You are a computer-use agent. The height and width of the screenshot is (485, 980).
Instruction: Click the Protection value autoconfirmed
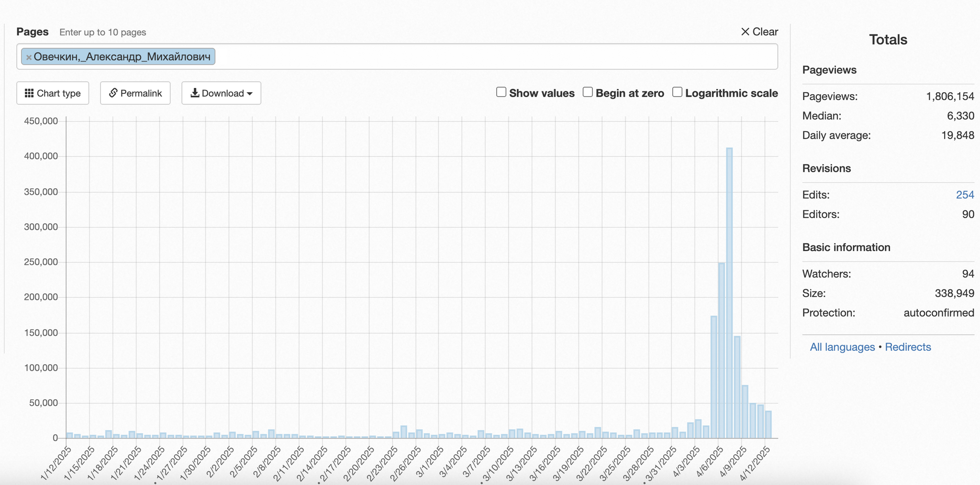939,313
